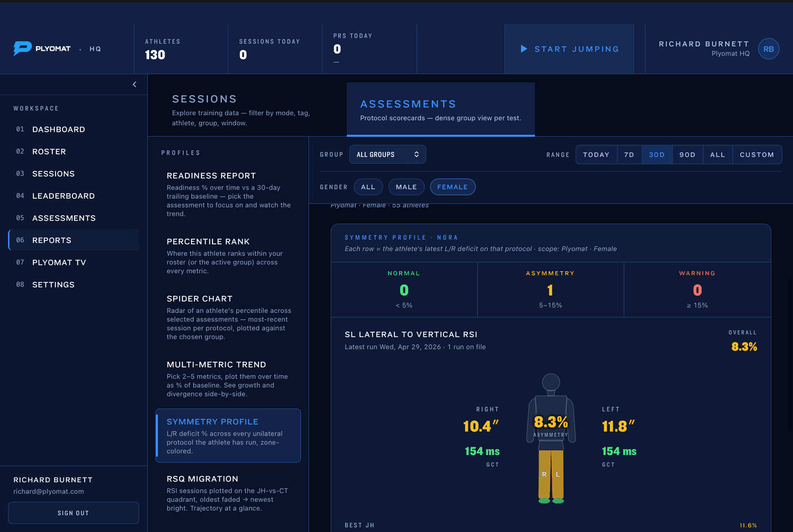Image resolution: width=793 pixels, height=532 pixels.
Task: Choose the Custom range
Action: click(x=757, y=155)
